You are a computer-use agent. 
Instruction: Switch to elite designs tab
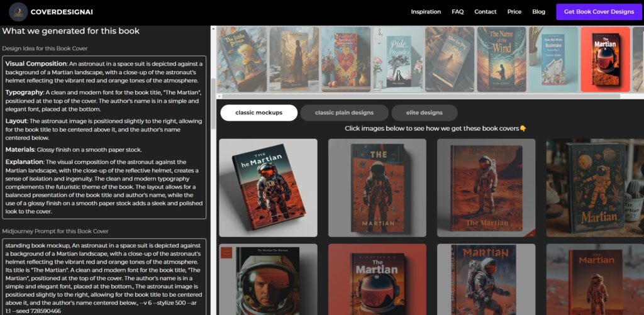click(425, 113)
